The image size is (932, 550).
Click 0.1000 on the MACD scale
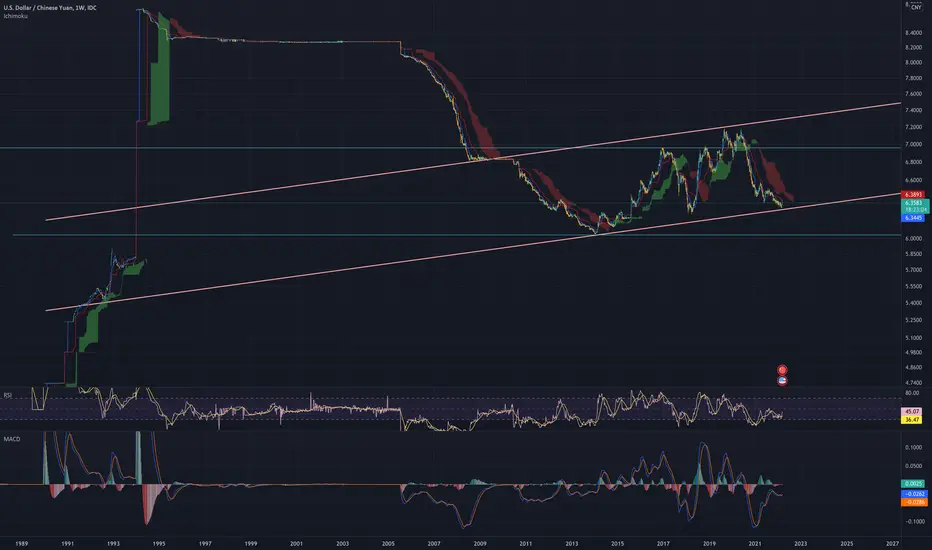click(914, 448)
